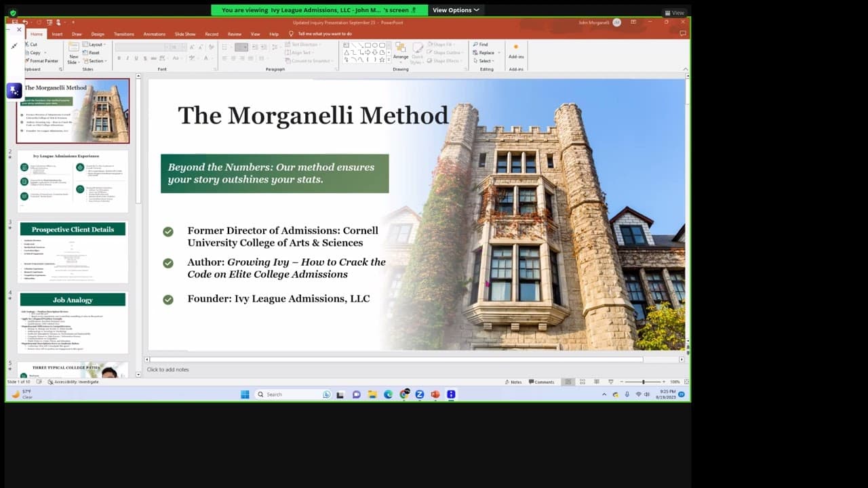868x488 pixels.
Task: Open the Layout dropdown
Action: 94,45
